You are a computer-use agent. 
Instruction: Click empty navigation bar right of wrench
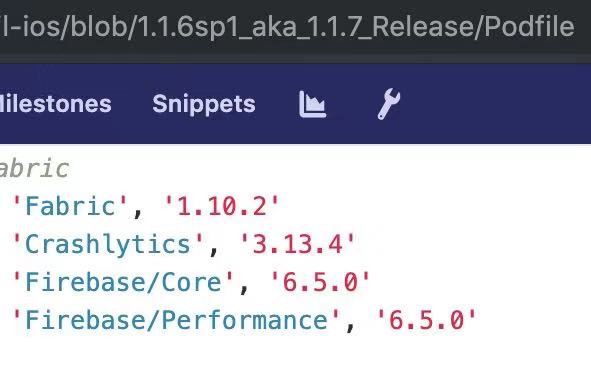point(498,104)
